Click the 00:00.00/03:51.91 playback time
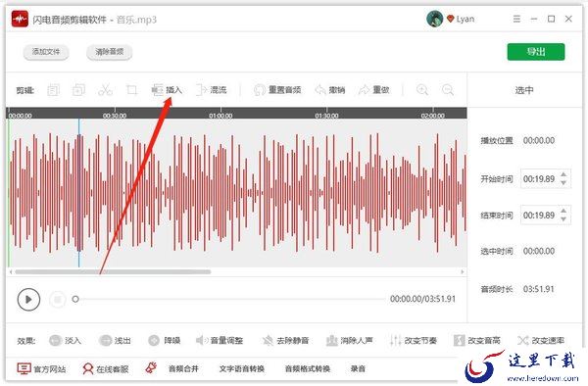588x386 pixels. point(422,299)
